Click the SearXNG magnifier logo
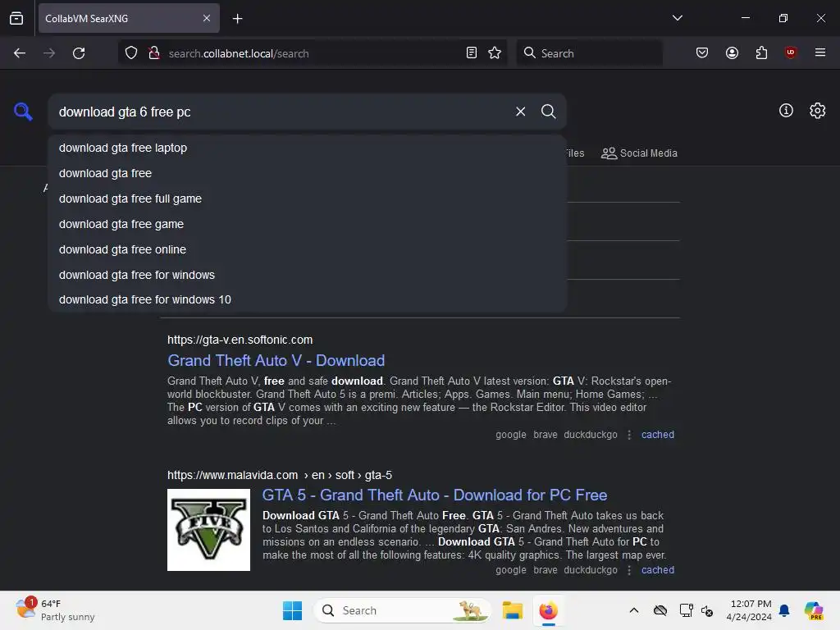The height and width of the screenshot is (630, 840). (23, 112)
